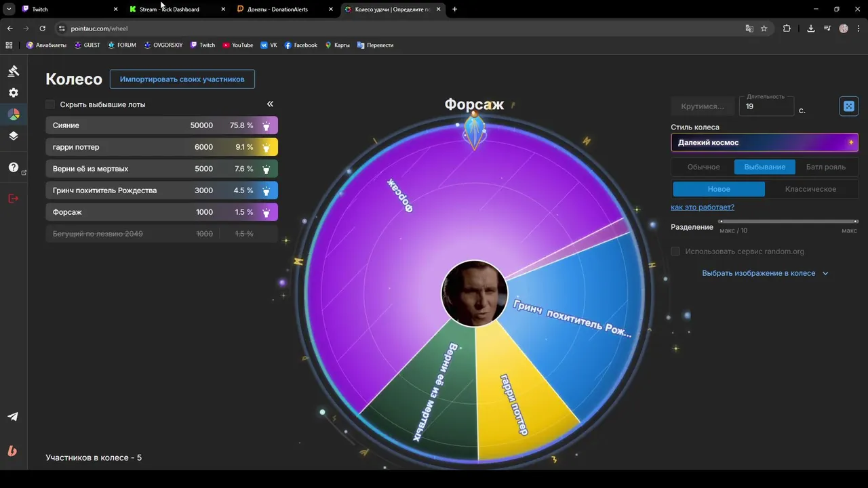Choose Новое elimination type

click(x=719, y=189)
